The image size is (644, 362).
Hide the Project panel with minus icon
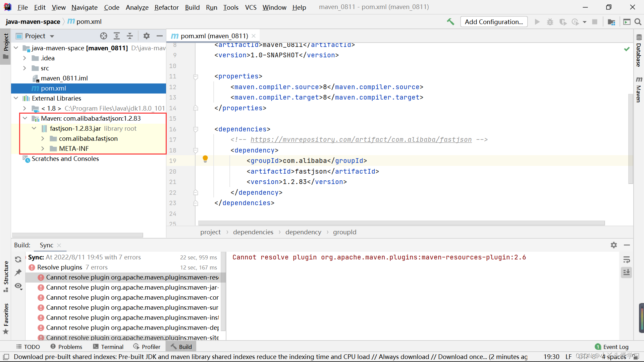tap(160, 36)
